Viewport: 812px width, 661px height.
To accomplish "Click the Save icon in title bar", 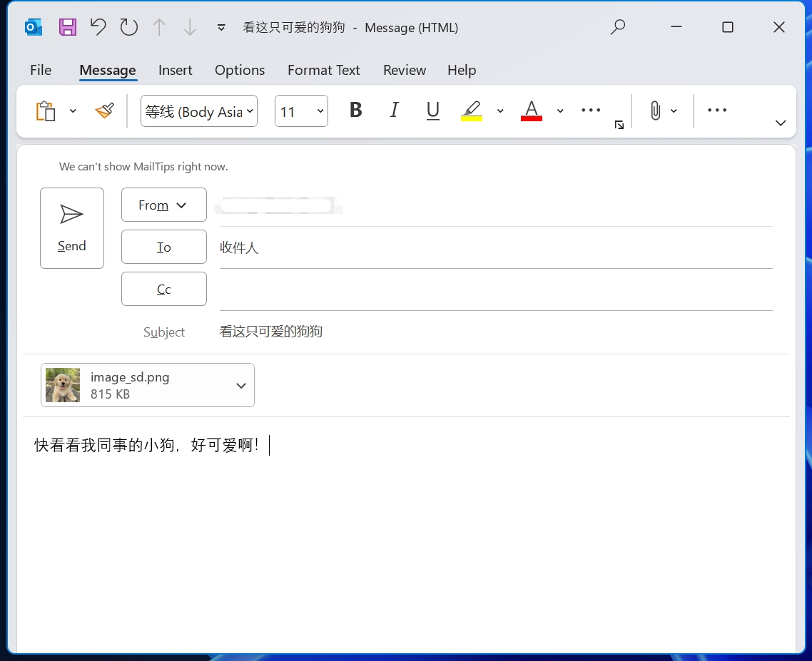I will point(67,28).
